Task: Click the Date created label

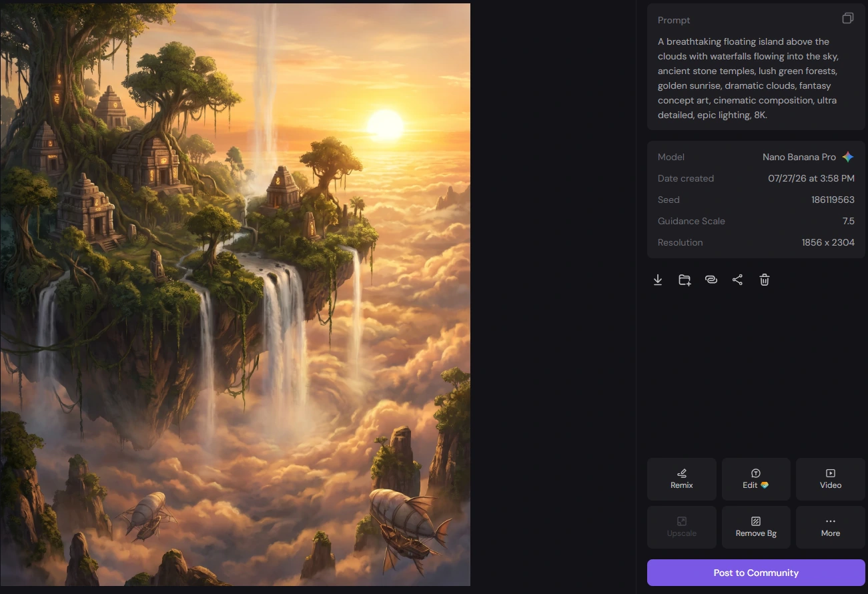Action: [686, 178]
